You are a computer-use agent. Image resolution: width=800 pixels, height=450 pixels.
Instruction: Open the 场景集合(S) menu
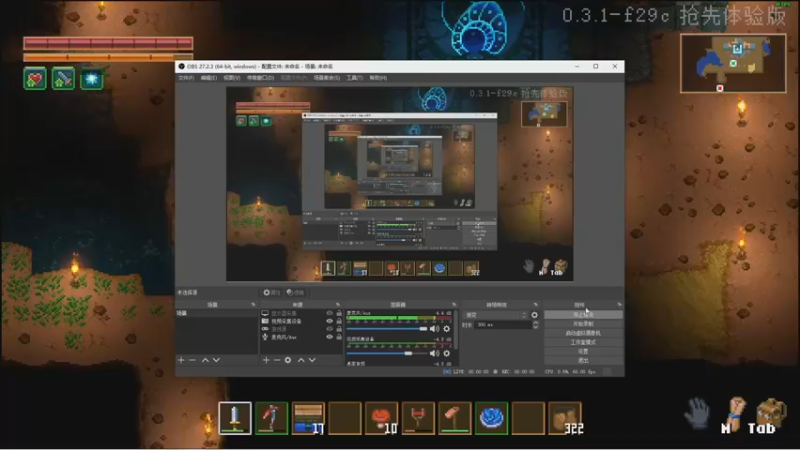pyautogui.click(x=327, y=78)
